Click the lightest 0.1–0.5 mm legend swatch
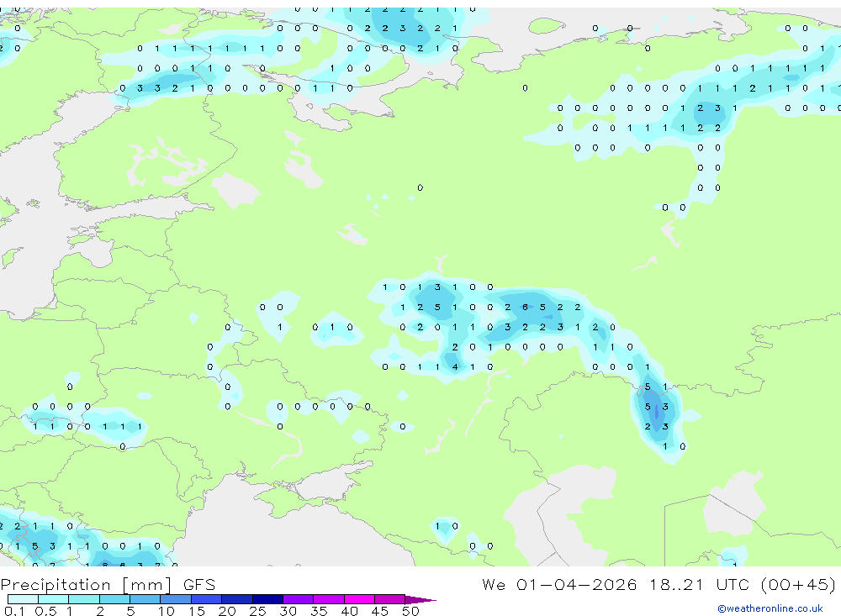 23,599
